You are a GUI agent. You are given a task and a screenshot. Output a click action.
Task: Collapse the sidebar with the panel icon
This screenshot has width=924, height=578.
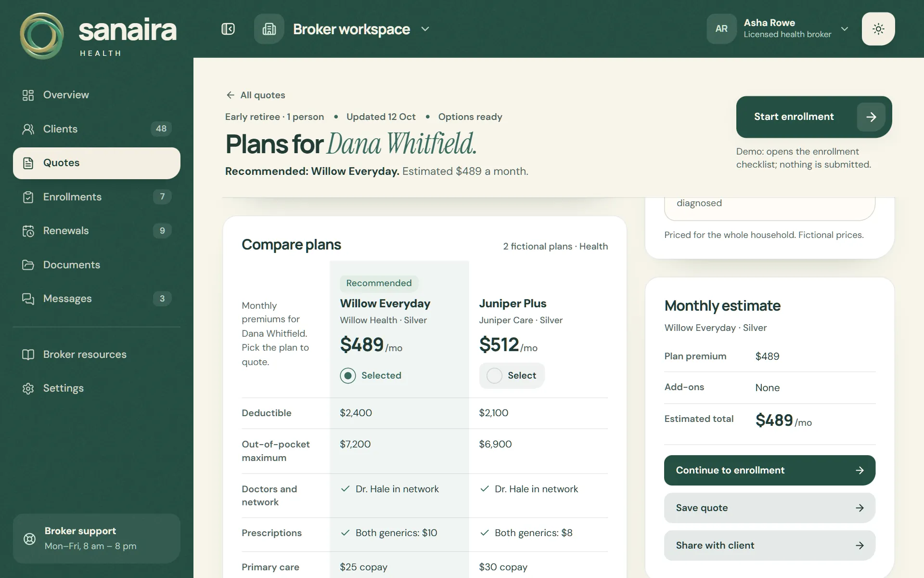228,29
